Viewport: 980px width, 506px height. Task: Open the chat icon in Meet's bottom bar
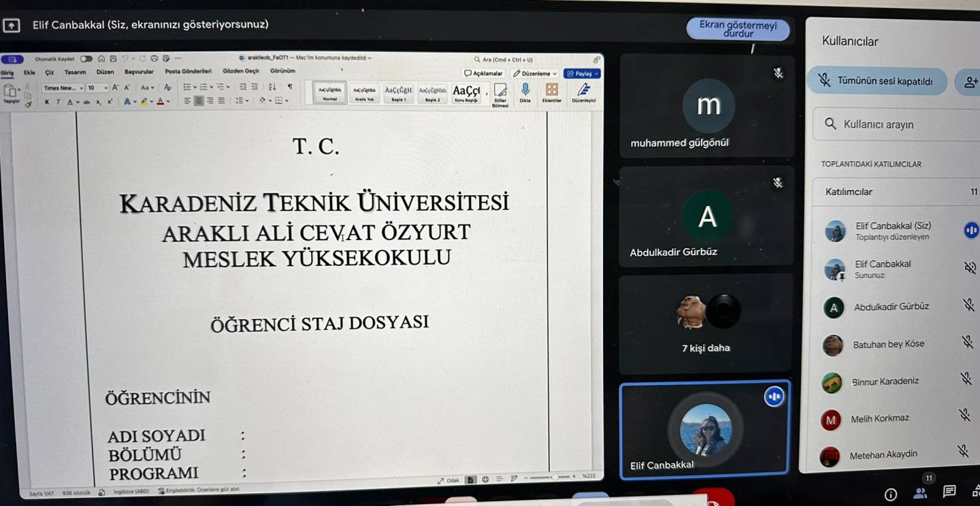coord(949,491)
